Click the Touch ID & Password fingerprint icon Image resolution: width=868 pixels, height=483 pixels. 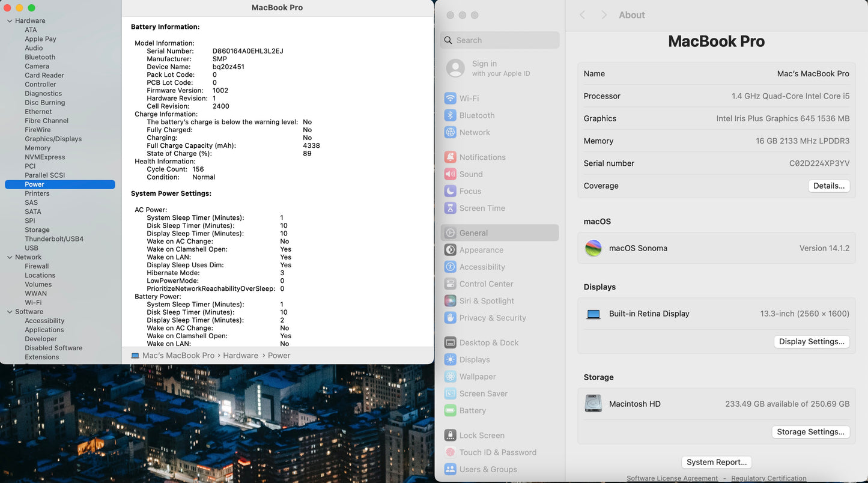(x=450, y=452)
